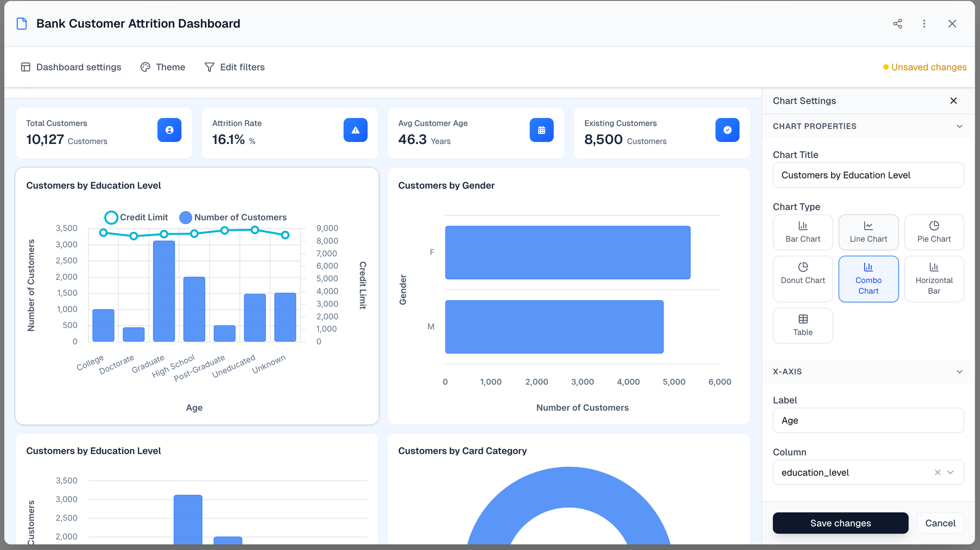Image resolution: width=980 pixels, height=550 pixels.
Task: Collapse the Chart Properties section
Action: click(x=959, y=126)
